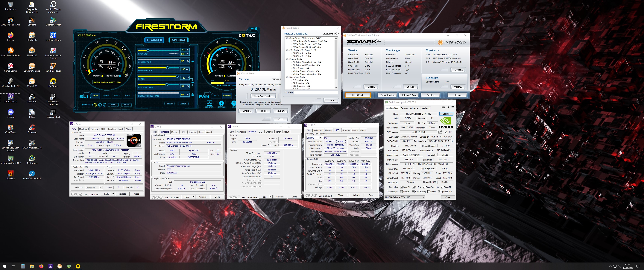This screenshot has width=644, height=270.
Task: Open the Windows Start menu
Action: pos(4,266)
